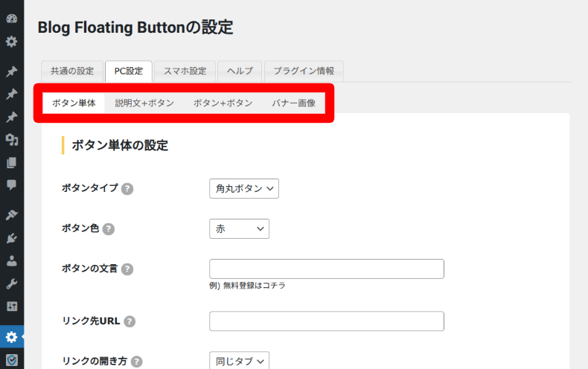Click the highlighted blue gear sidebar icon
The image size is (588, 369).
[x=12, y=337]
